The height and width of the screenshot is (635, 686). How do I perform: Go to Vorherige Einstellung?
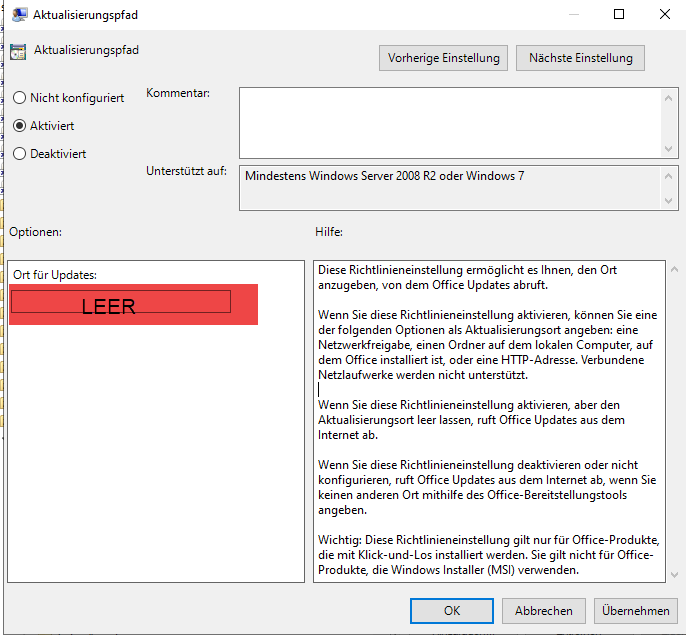443,58
